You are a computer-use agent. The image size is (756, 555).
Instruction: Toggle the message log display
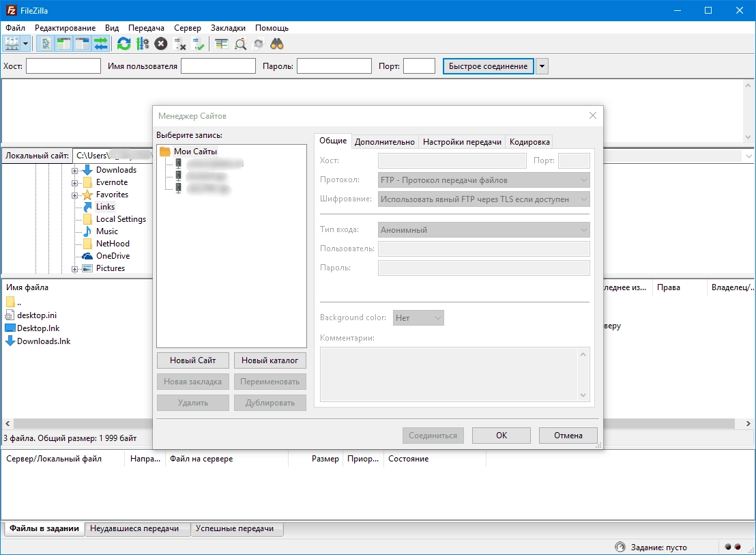click(45, 44)
